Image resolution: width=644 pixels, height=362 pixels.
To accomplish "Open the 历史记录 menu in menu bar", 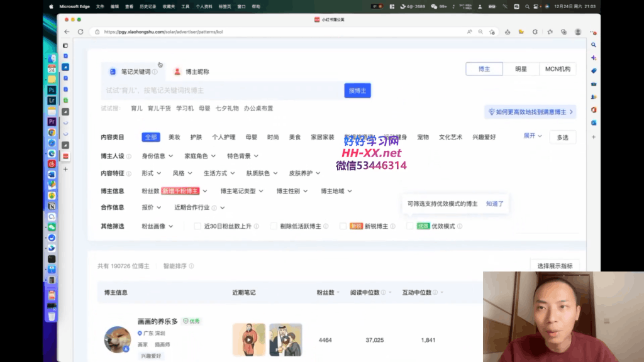I will (x=147, y=6).
